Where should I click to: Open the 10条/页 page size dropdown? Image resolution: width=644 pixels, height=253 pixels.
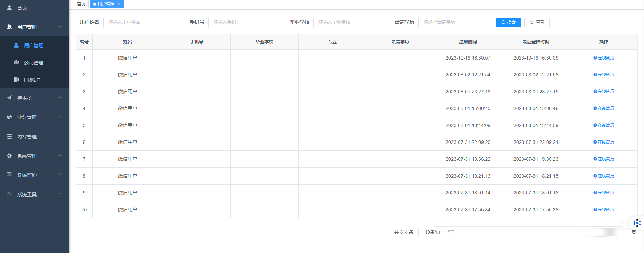click(x=435, y=232)
